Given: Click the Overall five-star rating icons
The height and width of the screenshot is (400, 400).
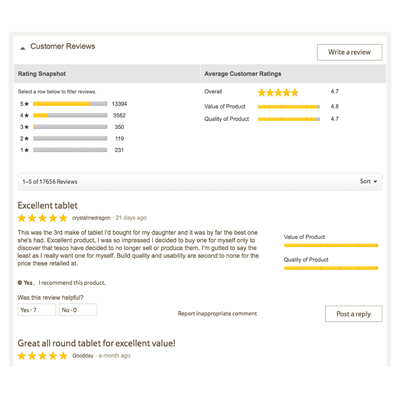Looking at the screenshot, I should click(x=278, y=93).
